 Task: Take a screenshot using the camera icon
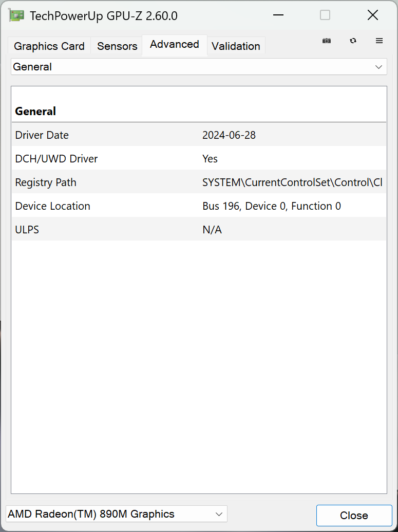[327, 41]
